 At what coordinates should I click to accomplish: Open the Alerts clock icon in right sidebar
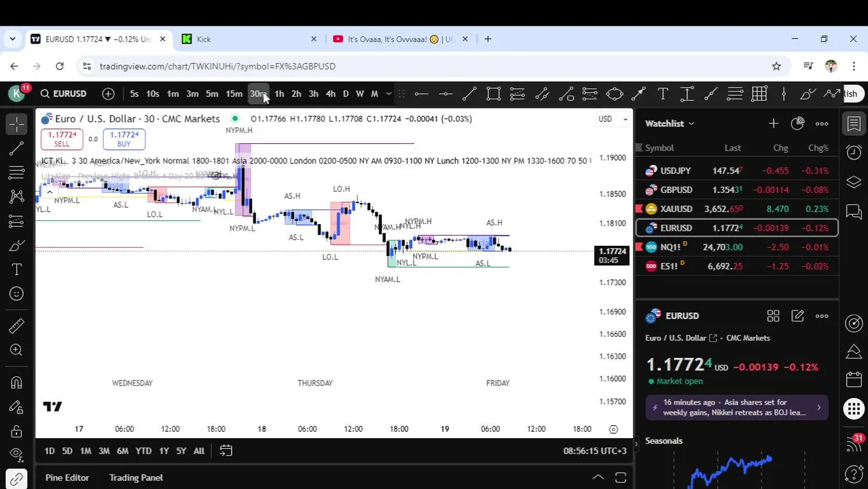[x=854, y=153]
